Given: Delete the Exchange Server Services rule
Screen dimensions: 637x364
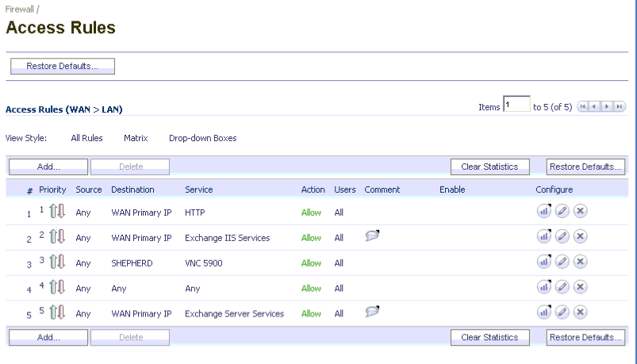Looking at the screenshot, I should (x=580, y=312).
